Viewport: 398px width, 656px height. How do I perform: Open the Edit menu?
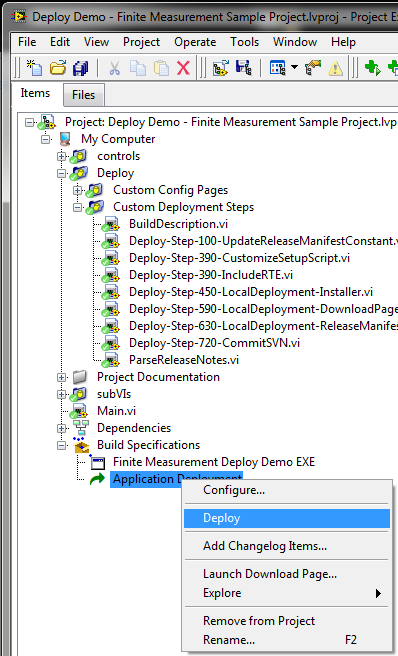point(60,42)
